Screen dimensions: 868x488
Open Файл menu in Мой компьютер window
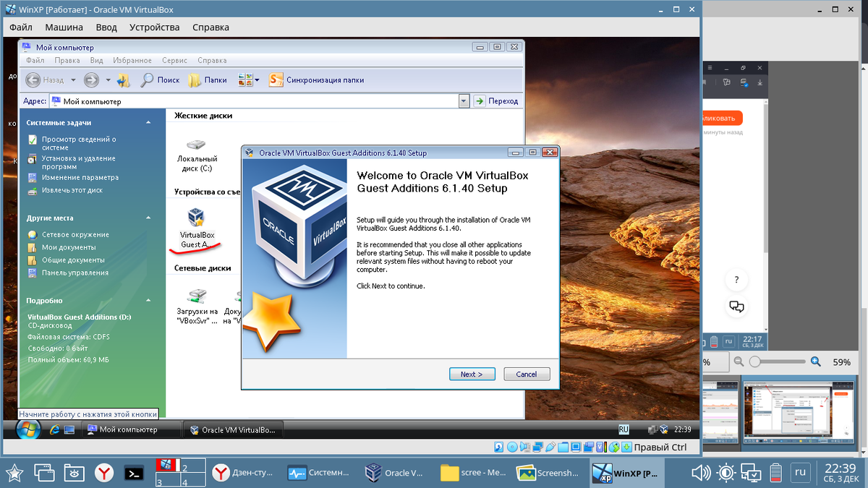pyautogui.click(x=35, y=61)
